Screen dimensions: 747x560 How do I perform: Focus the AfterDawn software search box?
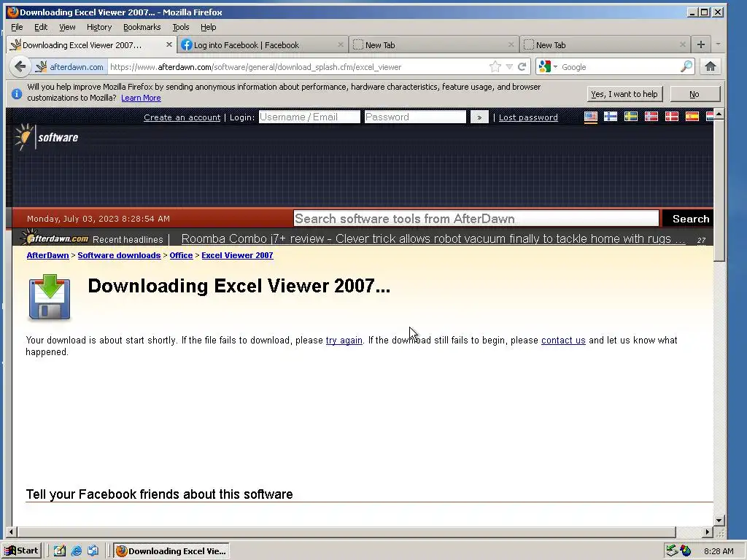(x=476, y=219)
